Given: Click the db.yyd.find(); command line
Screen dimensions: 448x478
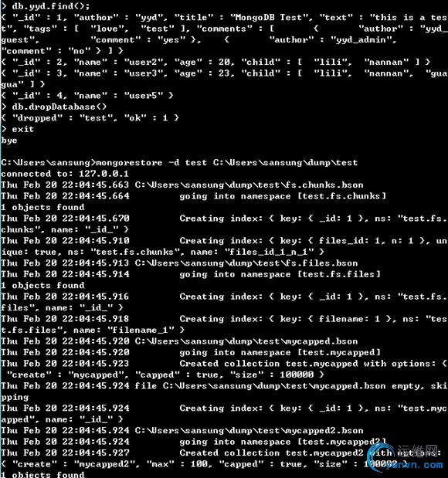Looking at the screenshot, I should (46, 6).
